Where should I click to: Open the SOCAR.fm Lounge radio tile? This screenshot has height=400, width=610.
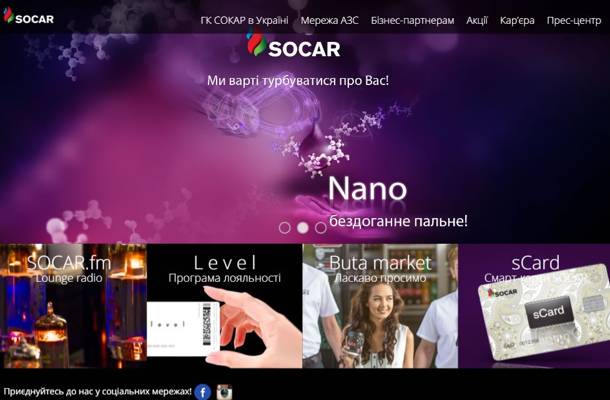pyautogui.click(x=73, y=306)
